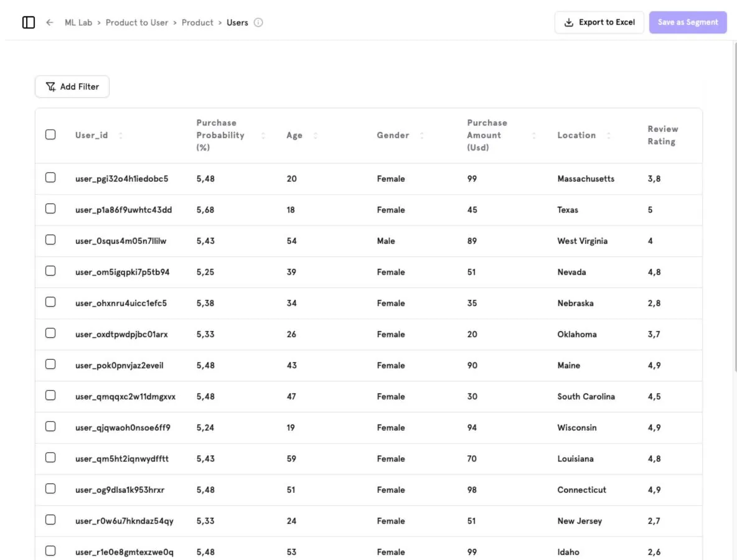Click the Male gender cell
The width and height of the screenshot is (737, 560).
386,241
